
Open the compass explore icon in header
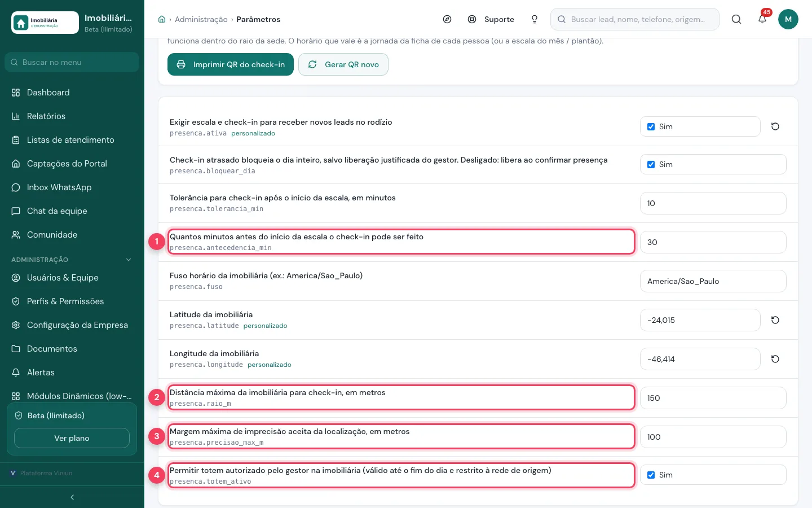click(x=447, y=19)
